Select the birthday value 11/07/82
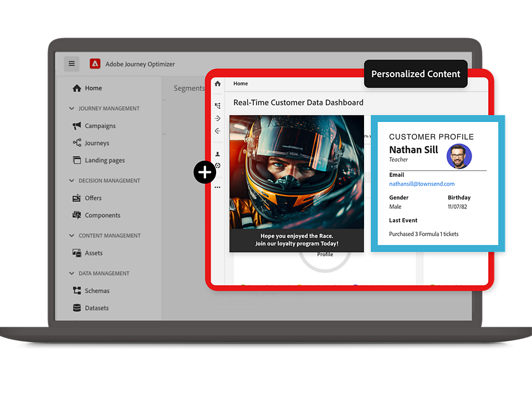The image size is (532, 399). coord(457,207)
